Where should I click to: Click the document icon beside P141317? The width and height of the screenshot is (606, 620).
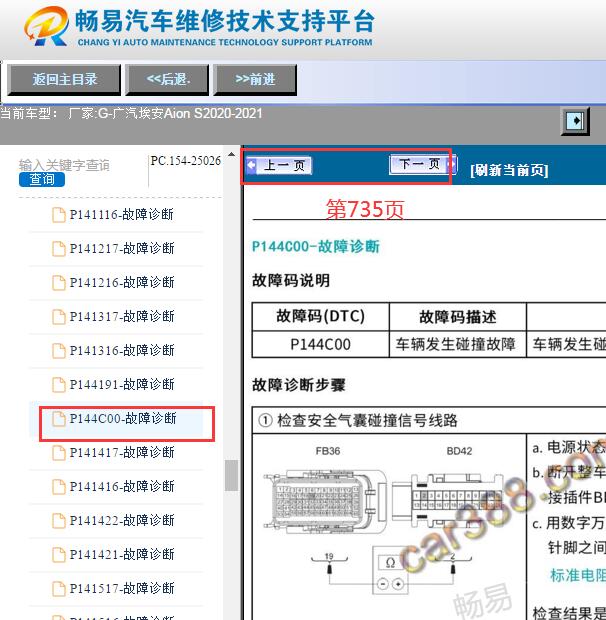[x=59, y=317]
